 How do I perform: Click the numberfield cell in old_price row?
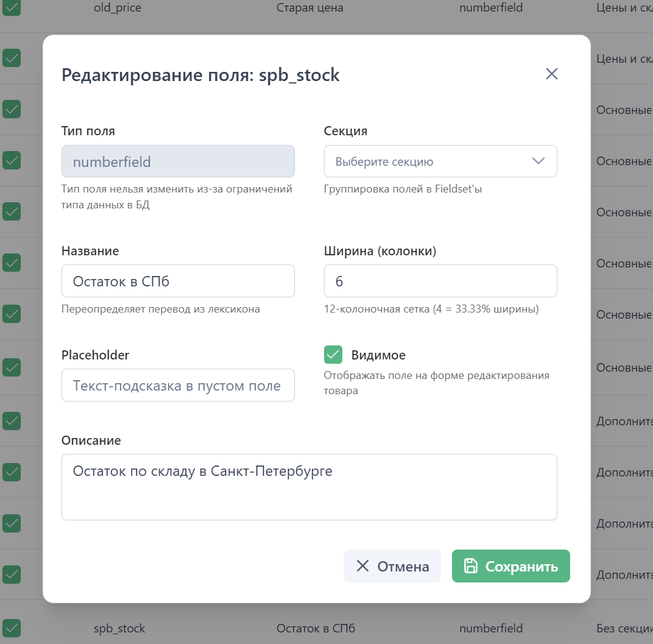click(x=491, y=8)
